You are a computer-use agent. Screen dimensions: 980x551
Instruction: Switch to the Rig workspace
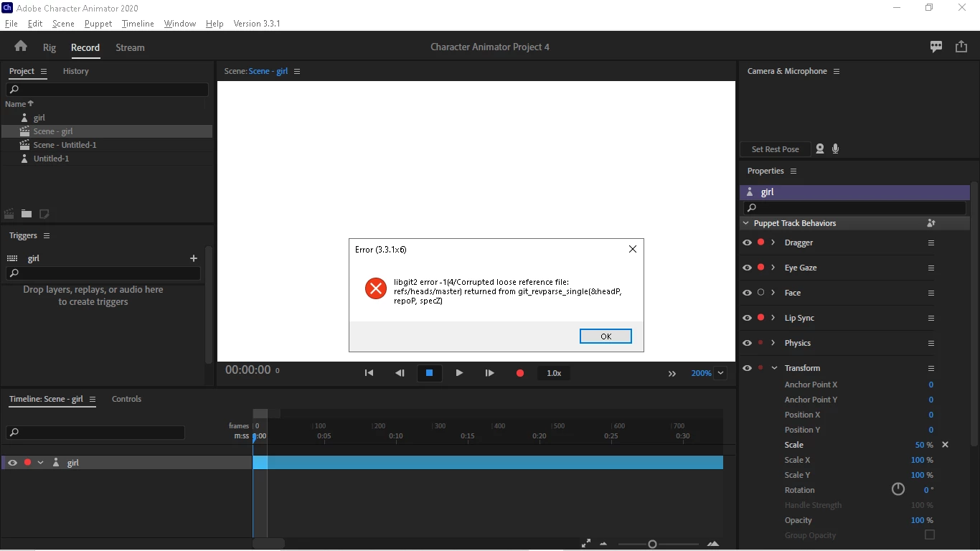[50, 47]
